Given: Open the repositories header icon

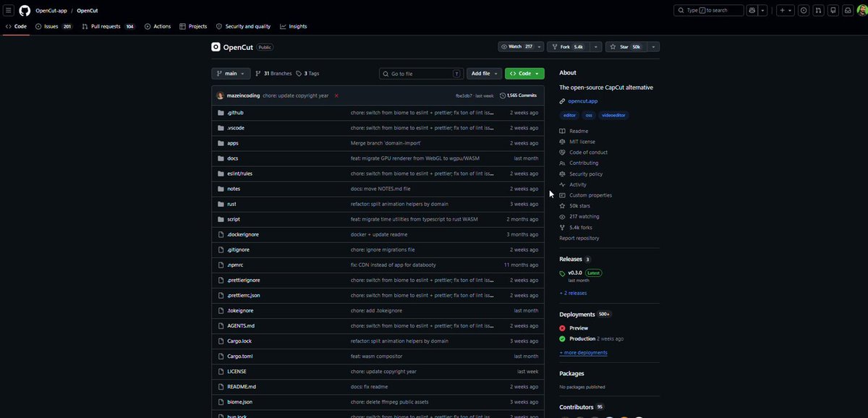Looking at the screenshot, I should coord(833,10).
